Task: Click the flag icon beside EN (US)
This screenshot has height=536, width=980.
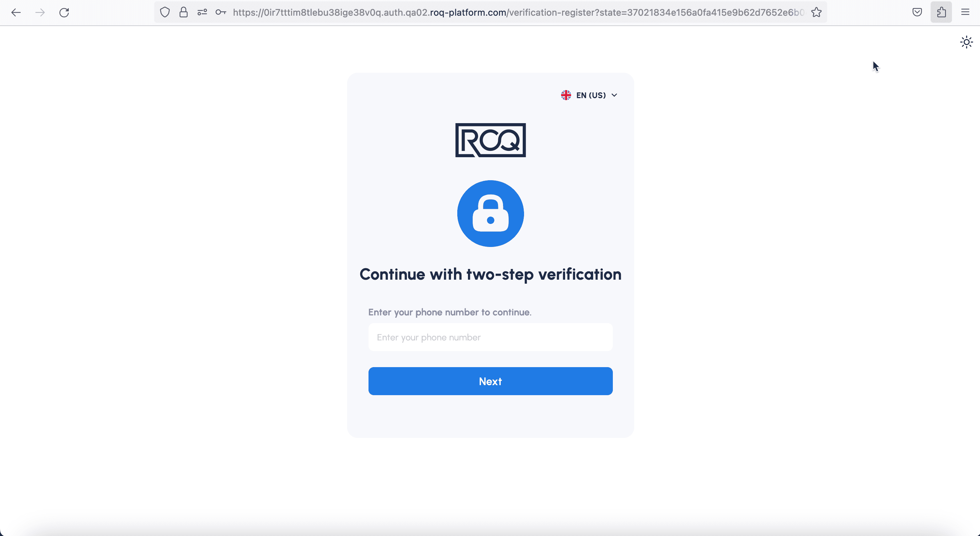Action: point(566,95)
